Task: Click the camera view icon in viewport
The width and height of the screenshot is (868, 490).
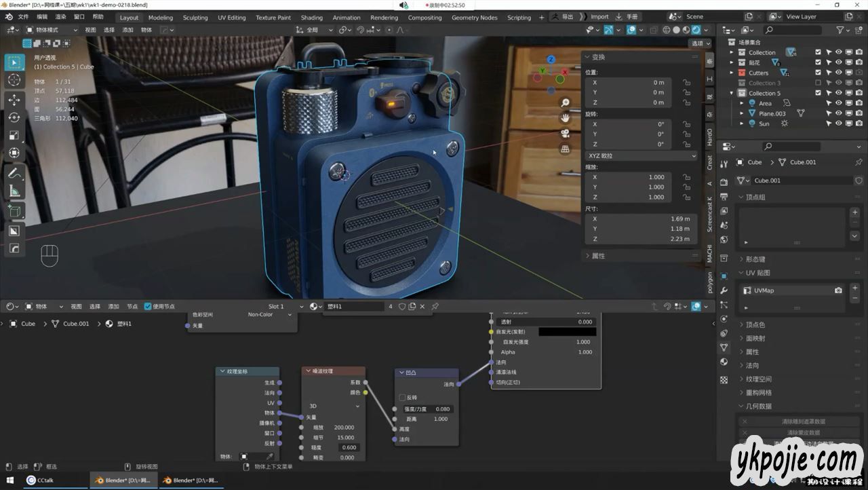Action: 565,133
